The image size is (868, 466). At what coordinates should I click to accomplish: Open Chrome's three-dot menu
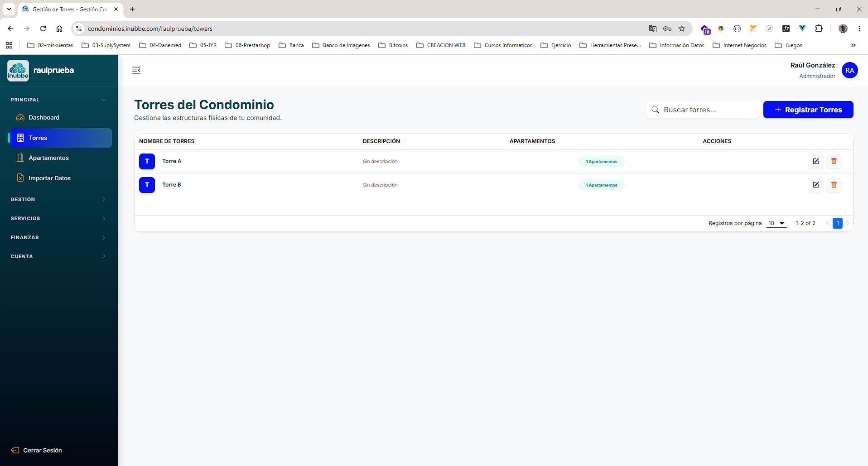[x=859, y=29]
